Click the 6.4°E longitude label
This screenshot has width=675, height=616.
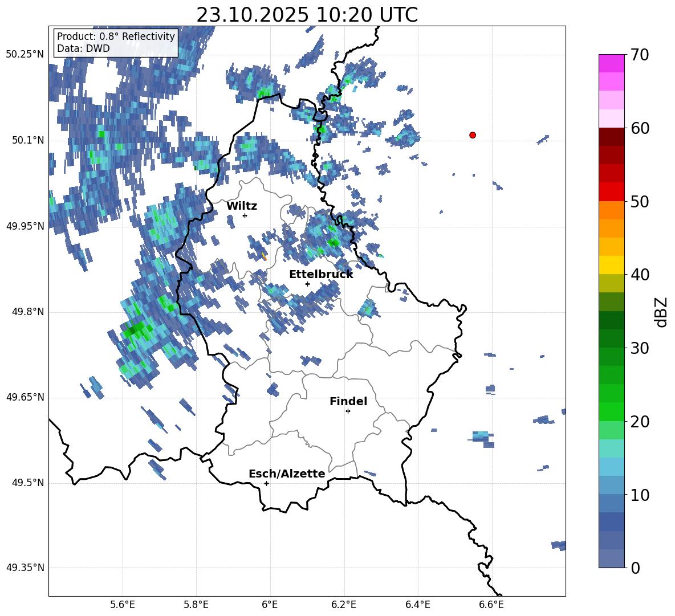pyautogui.click(x=418, y=605)
